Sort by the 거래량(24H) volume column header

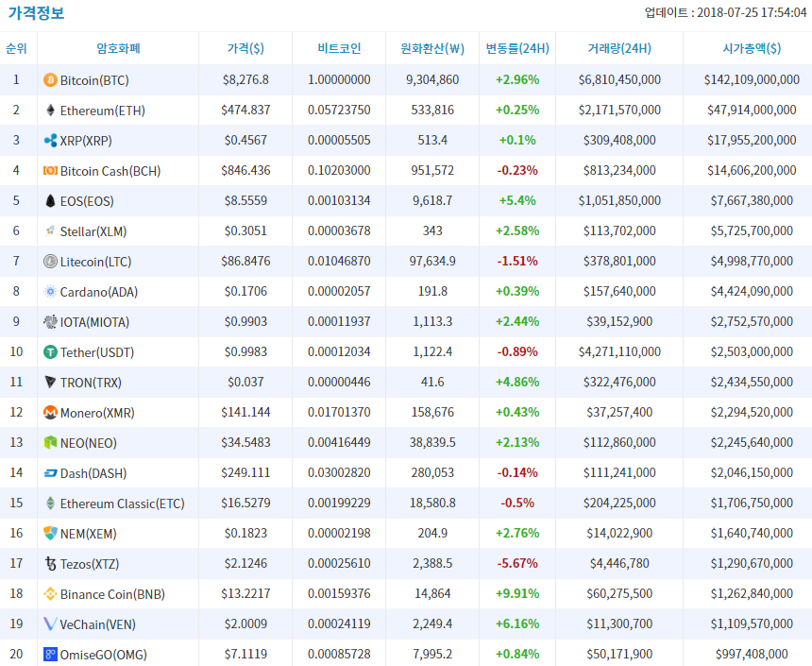point(619,48)
